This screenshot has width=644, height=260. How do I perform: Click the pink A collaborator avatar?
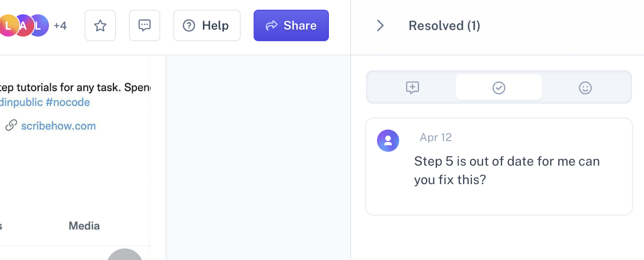[x=24, y=25]
